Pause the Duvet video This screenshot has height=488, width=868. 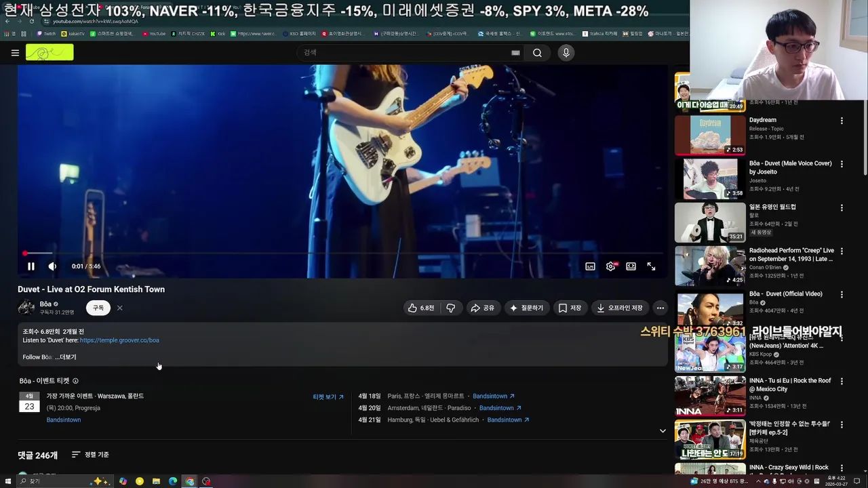pyautogui.click(x=31, y=266)
